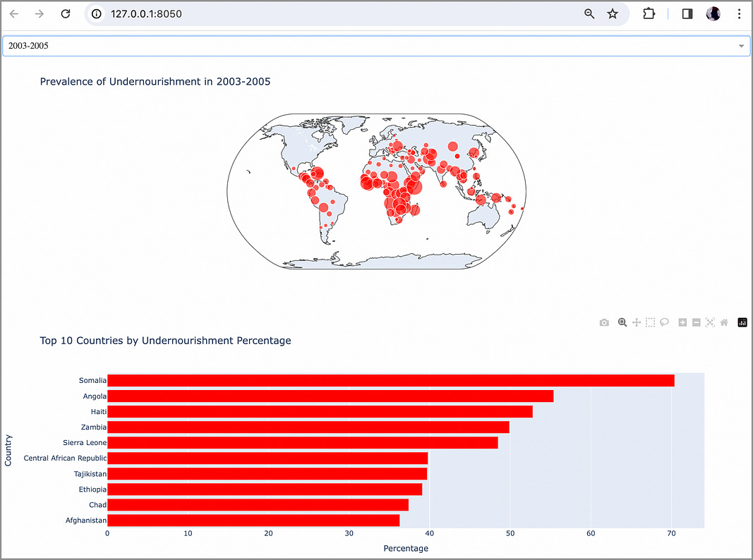Open the browser three-dot menu
The height and width of the screenshot is (560, 753).
pyautogui.click(x=739, y=14)
